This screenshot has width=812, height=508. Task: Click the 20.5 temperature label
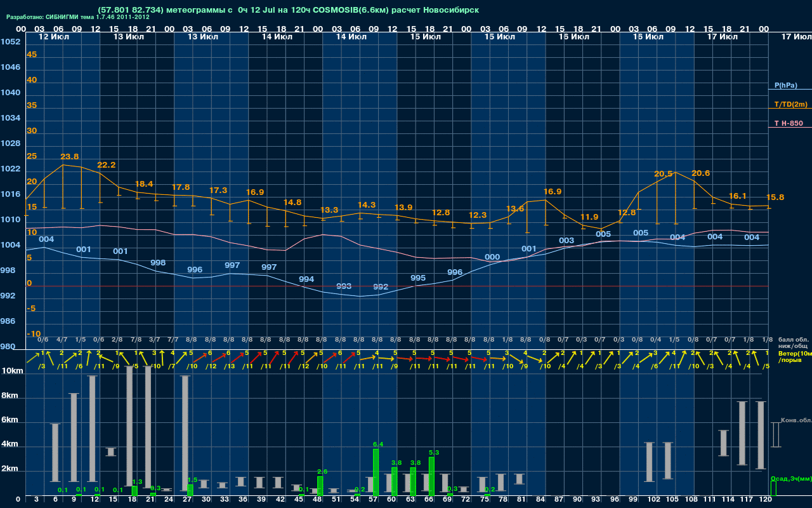pos(663,173)
